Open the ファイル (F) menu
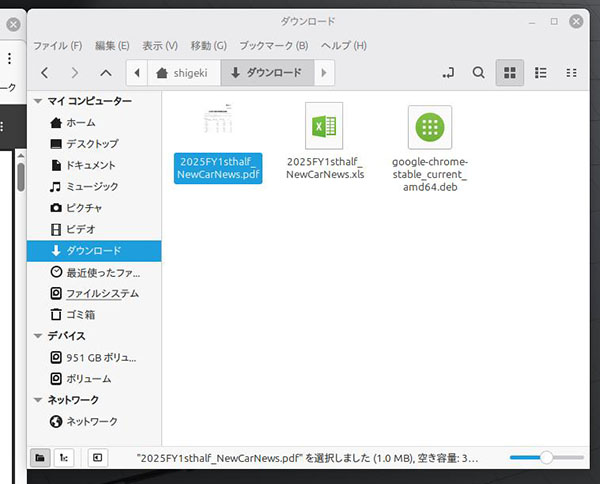 pyautogui.click(x=57, y=46)
